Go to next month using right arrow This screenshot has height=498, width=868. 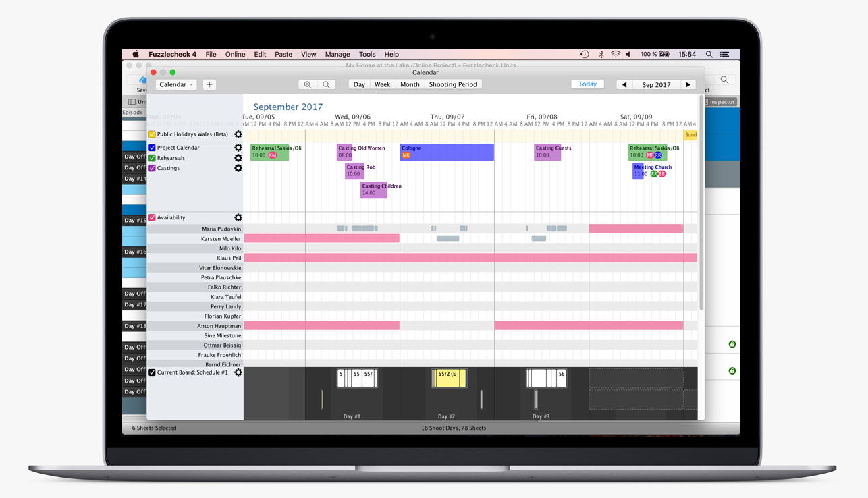[688, 84]
